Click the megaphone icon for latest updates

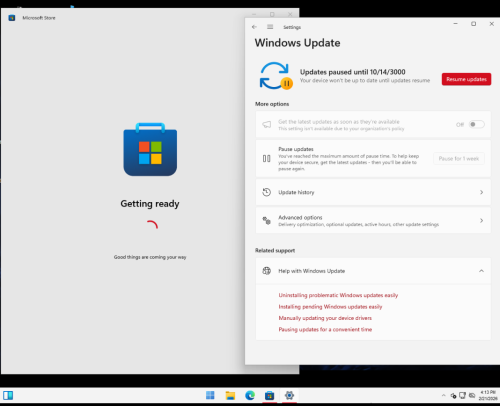(266, 125)
